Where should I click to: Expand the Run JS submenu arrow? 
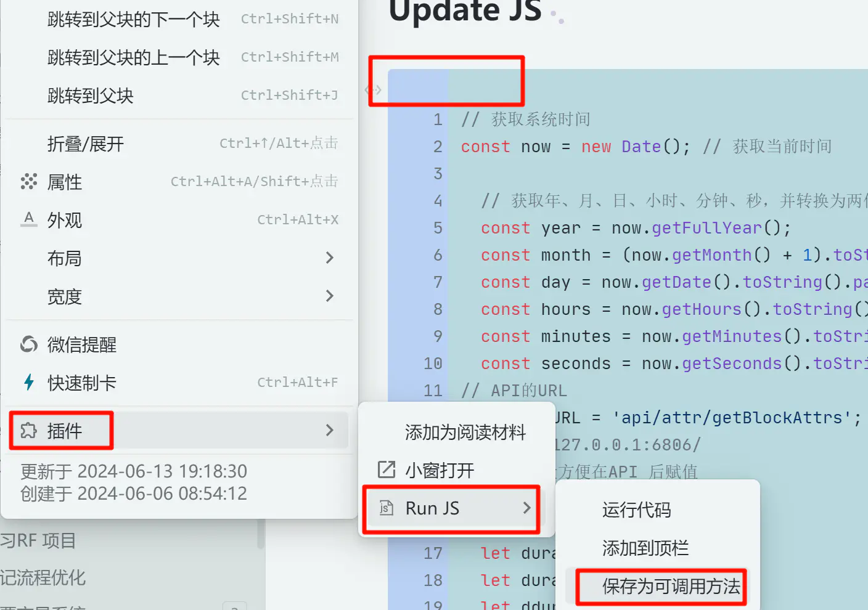tap(526, 508)
